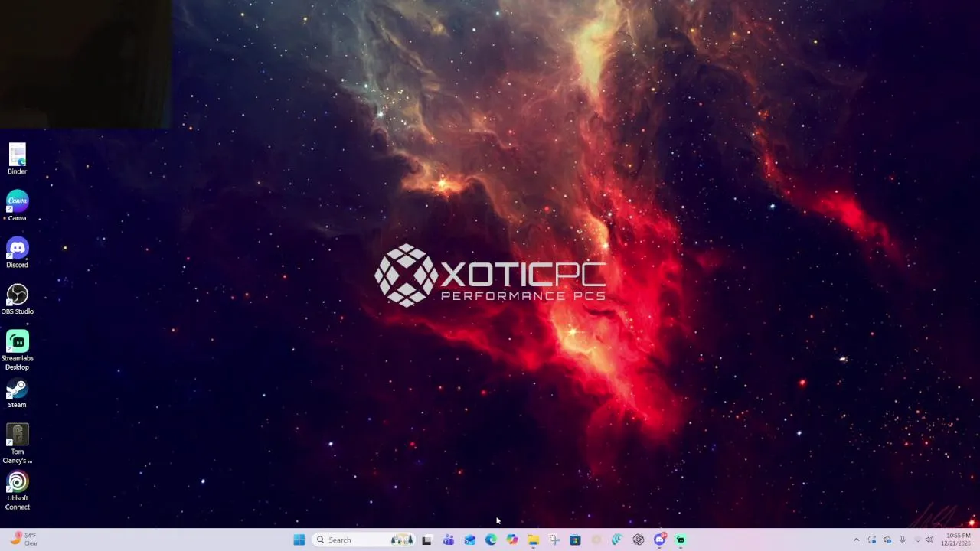The image size is (980, 551).
Task: Open File Explorer from the taskbar
Action: 533,540
